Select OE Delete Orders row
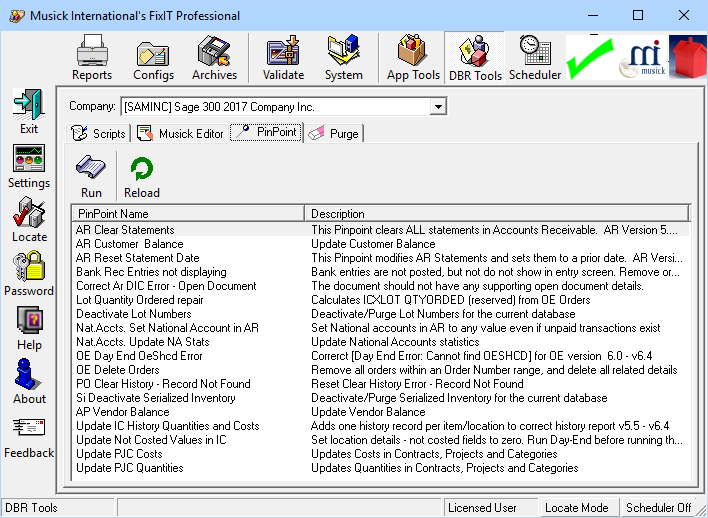The image size is (708, 518). tap(381, 370)
